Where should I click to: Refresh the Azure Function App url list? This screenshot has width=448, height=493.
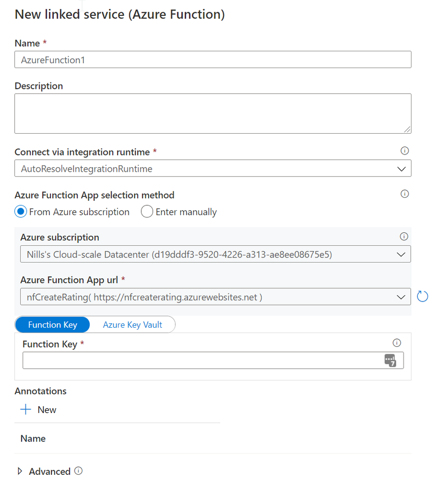pos(423,296)
